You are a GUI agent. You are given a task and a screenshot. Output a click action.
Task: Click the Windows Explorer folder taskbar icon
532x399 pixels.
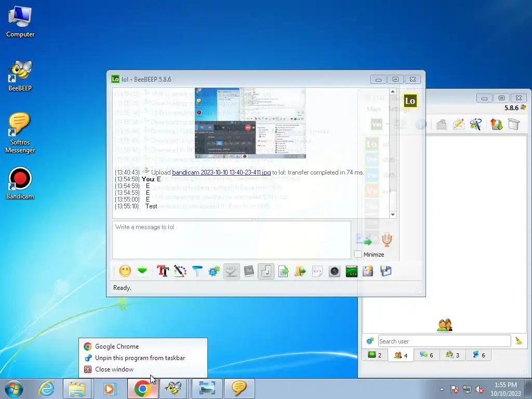[77, 389]
